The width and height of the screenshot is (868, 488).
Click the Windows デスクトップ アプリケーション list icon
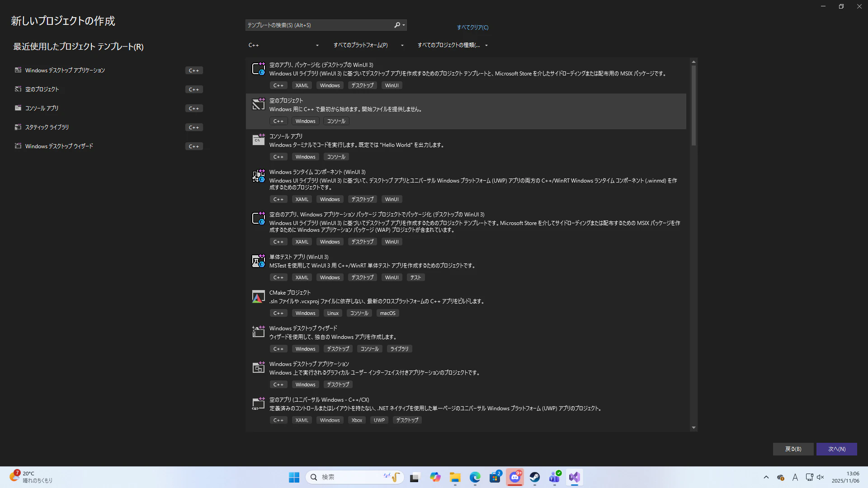pos(258,368)
